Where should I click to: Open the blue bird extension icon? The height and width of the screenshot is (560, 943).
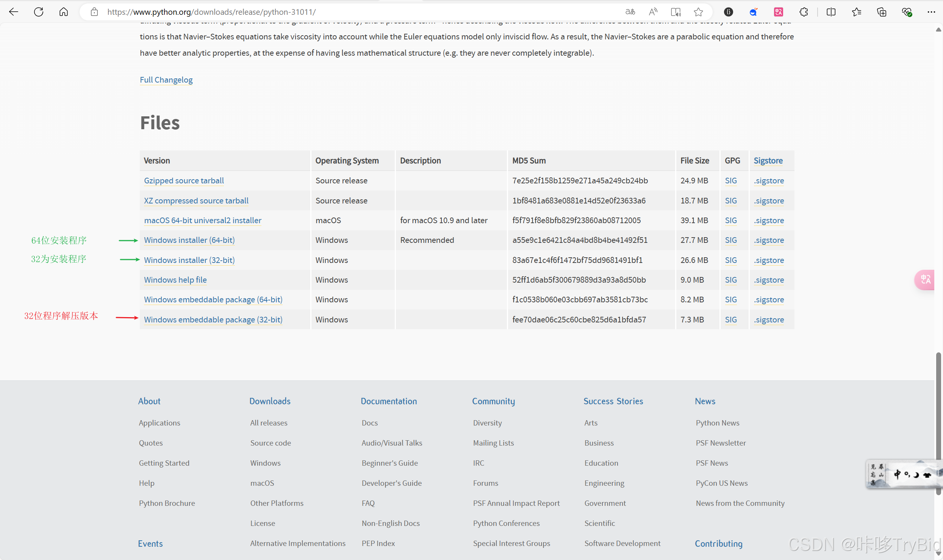[x=753, y=12]
